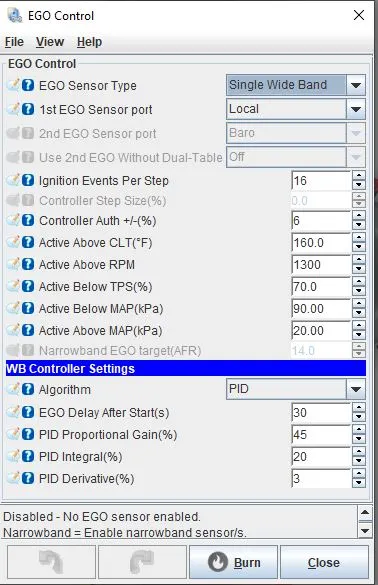
Task: Click pencil icon beside Algorithm
Action: tap(13, 389)
